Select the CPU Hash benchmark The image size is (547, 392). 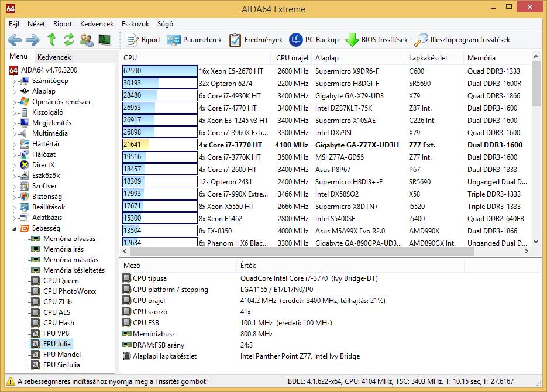[x=59, y=323]
